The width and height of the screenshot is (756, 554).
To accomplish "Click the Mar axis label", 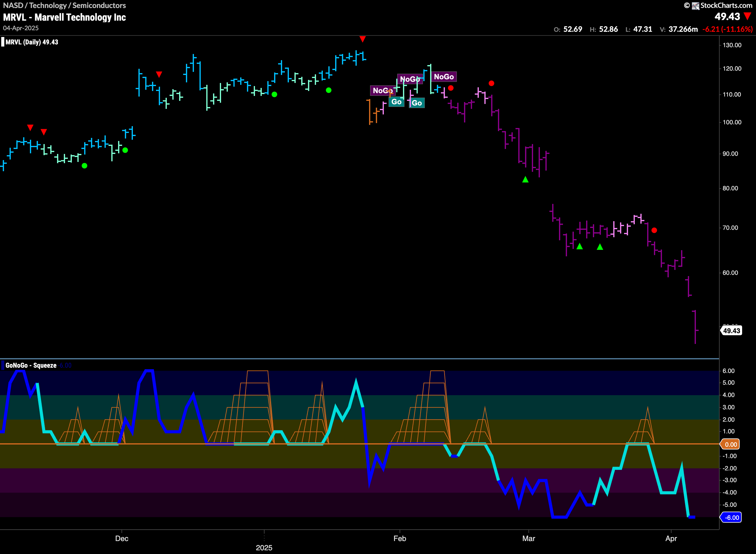I will tap(528, 539).
